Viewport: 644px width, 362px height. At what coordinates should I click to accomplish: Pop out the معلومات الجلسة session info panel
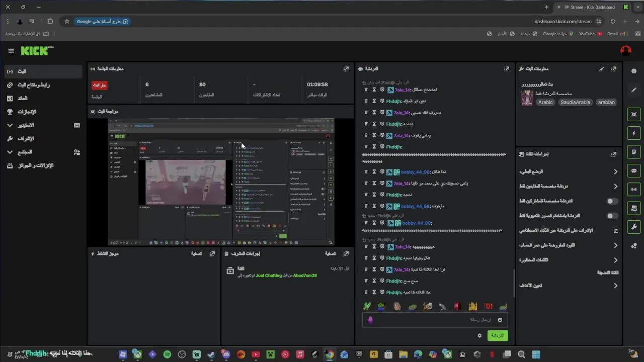click(x=346, y=69)
